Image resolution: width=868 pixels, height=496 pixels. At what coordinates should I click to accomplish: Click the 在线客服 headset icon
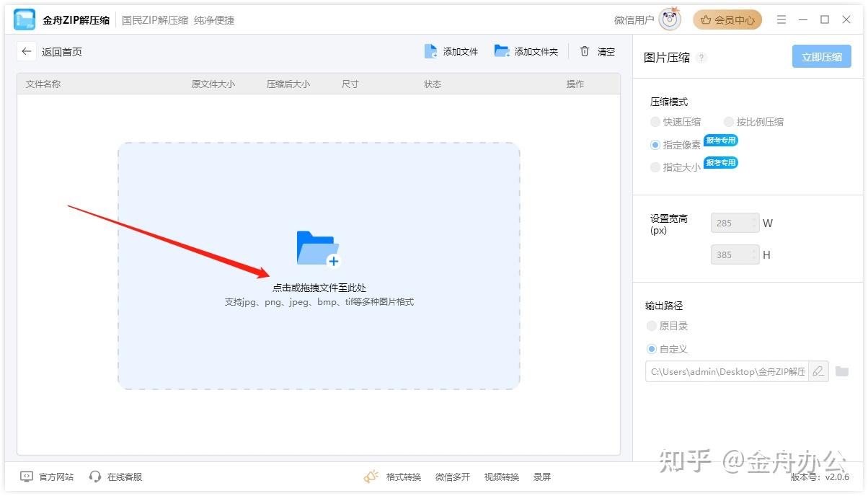pos(94,476)
